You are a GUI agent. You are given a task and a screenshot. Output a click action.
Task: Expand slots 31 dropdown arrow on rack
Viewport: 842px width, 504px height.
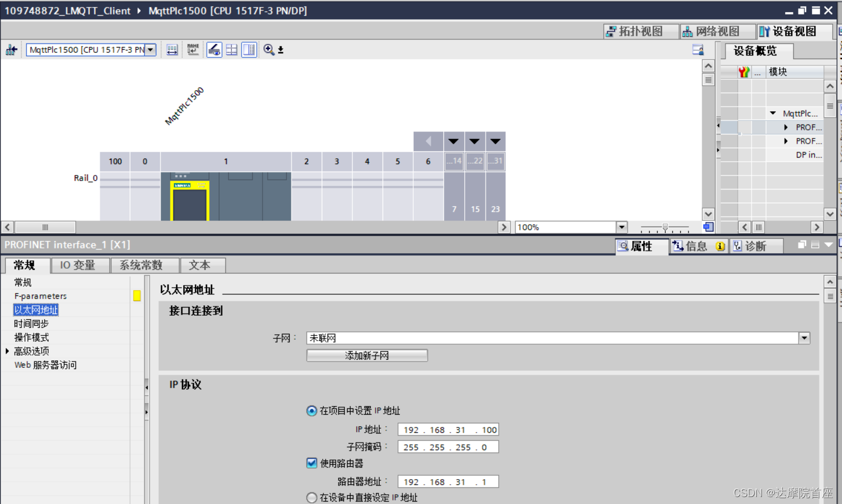[495, 141]
